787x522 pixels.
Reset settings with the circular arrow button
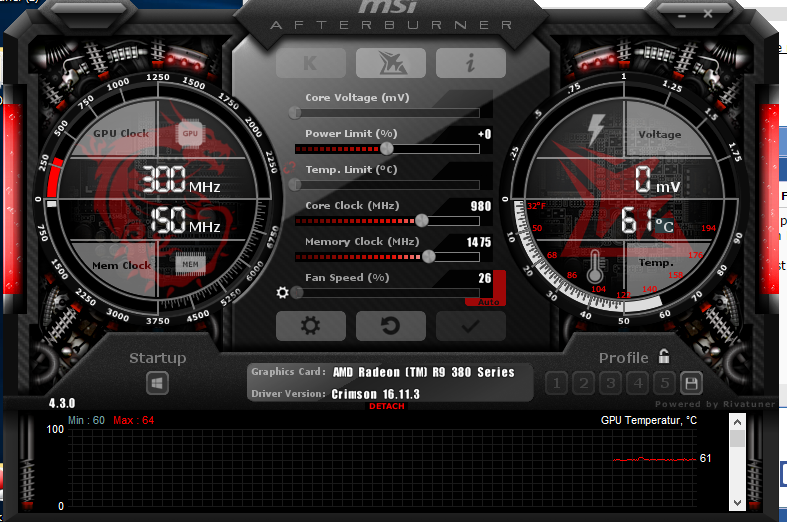click(x=390, y=326)
